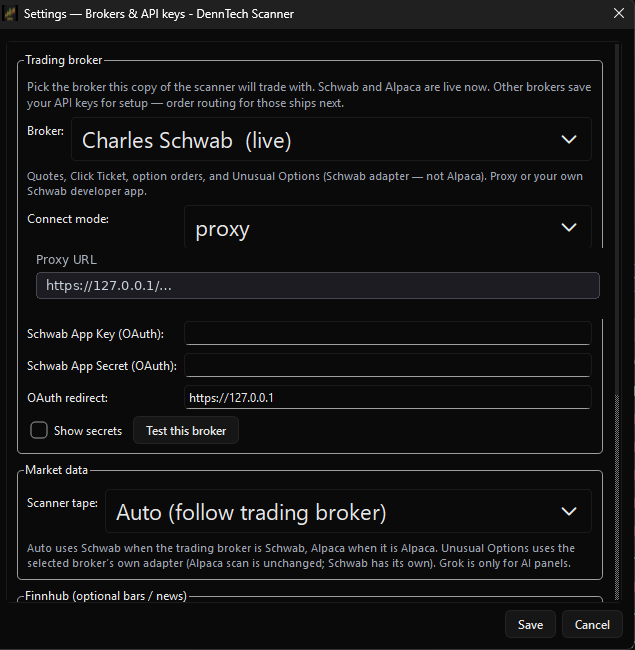The image size is (635, 650).
Task: Open the Scanner tape dropdown
Action: click(348, 511)
